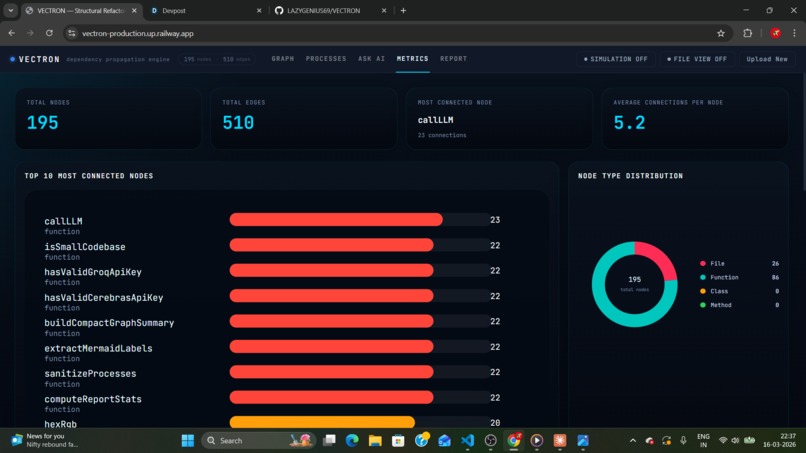Open Wi-Fi network settings in tray
Viewport: 806px width, 453px height.
(723, 441)
